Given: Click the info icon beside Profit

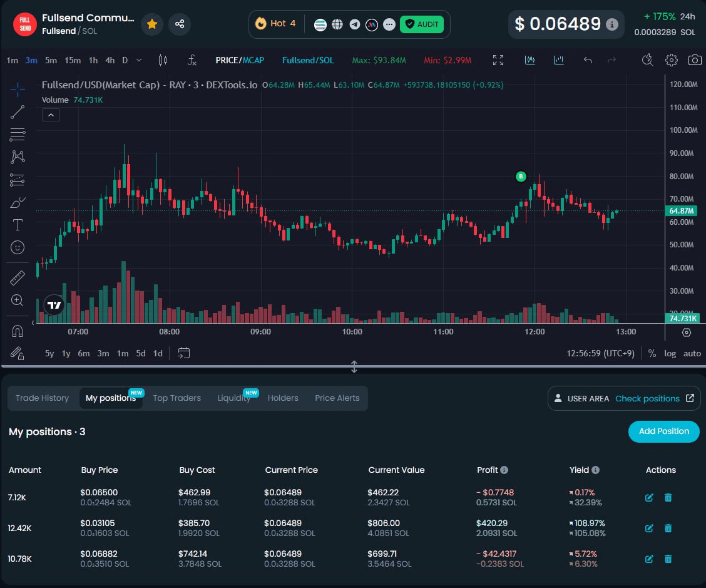Looking at the screenshot, I should coord(504,470).
